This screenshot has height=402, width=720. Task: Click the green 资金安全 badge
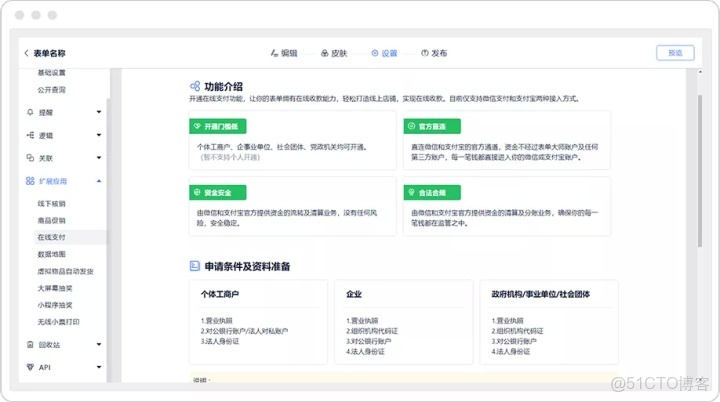(x=218, y=193)
